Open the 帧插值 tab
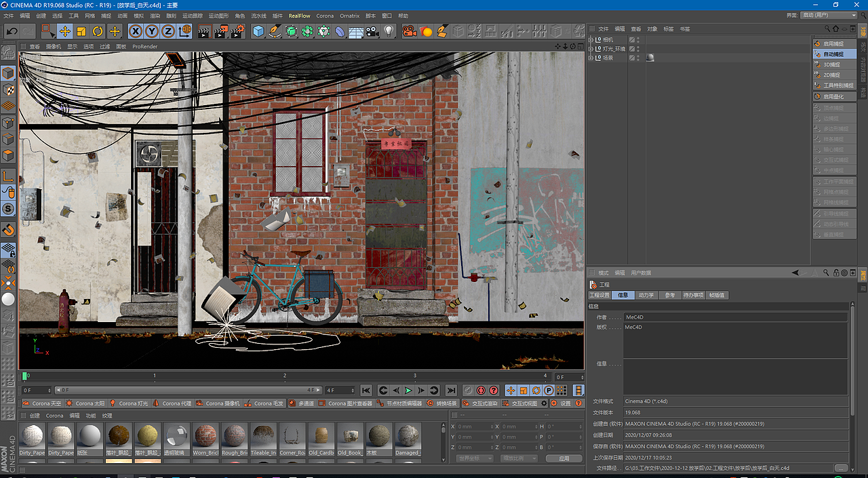 (717, 296)
